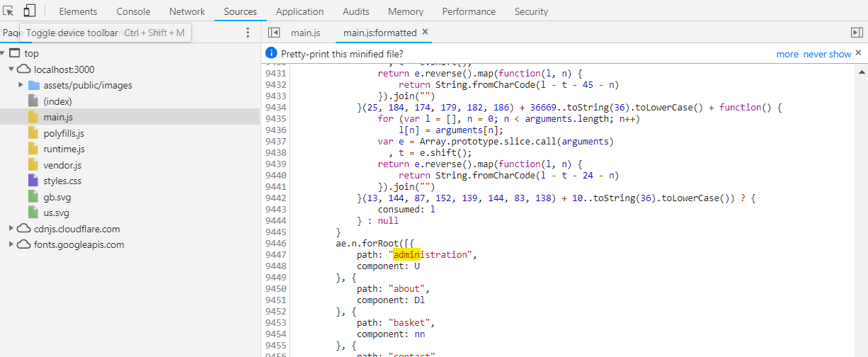
Task: Click the 'component: U' code line
Action: (x=388, y=266)
